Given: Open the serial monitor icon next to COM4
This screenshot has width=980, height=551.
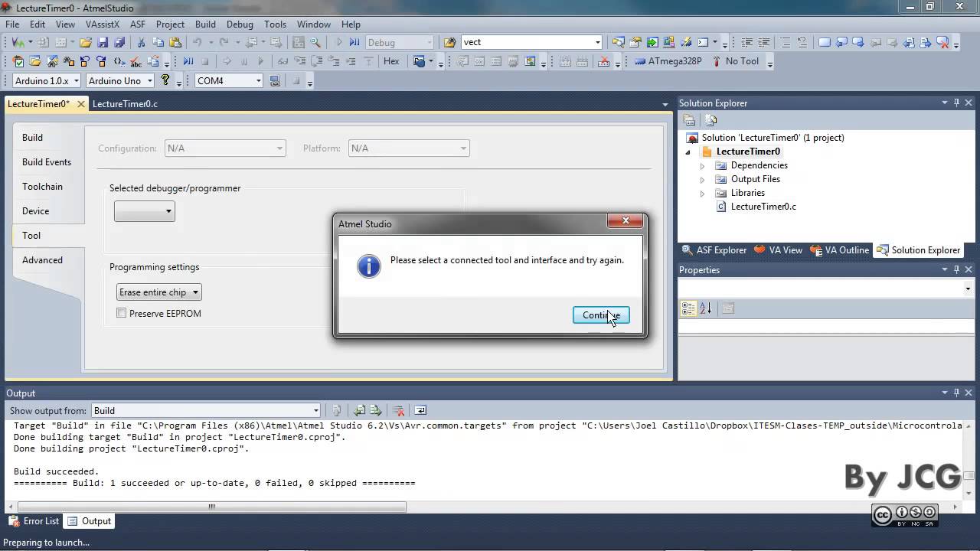Looking at the screenshot, I should 275,80.
